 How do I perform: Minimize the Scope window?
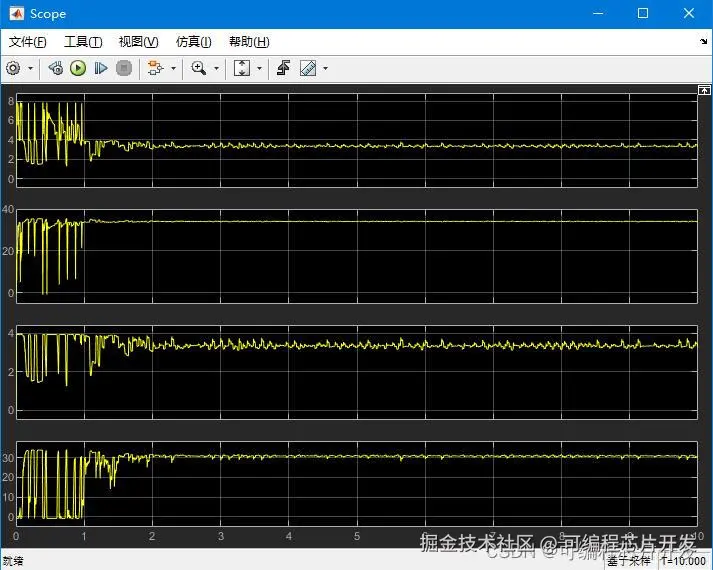598,14
